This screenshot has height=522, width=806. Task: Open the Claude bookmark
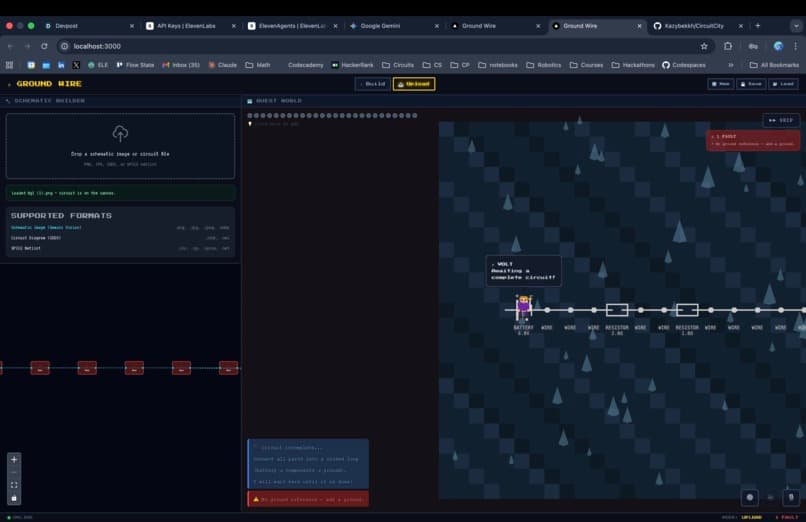click(223, 65)
